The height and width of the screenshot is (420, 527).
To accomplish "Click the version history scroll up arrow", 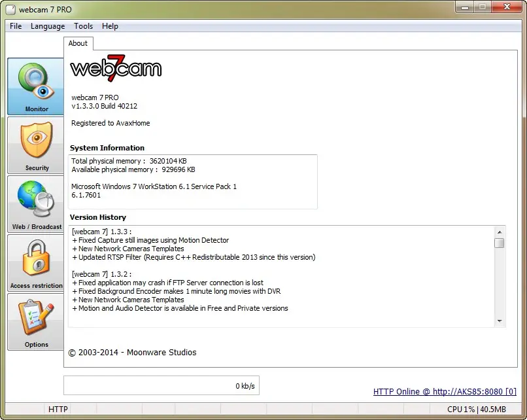I will [x=500, y=232].
